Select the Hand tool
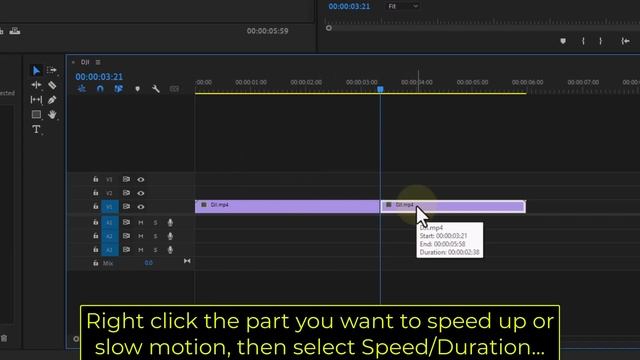Screen dimensions: 640x360 tap(52, 115)
